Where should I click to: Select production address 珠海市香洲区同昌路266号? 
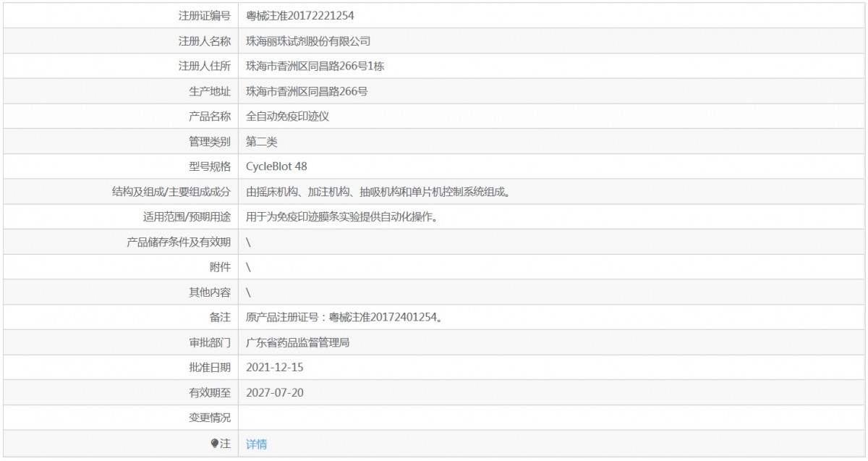point(307,91)
